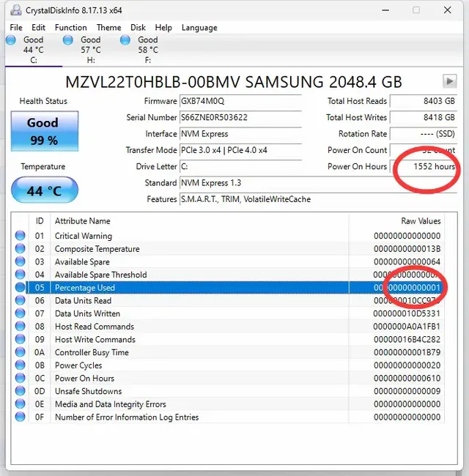Click the Rotation Rate value field
Screen dimensions: 469x476
(424, 134)
